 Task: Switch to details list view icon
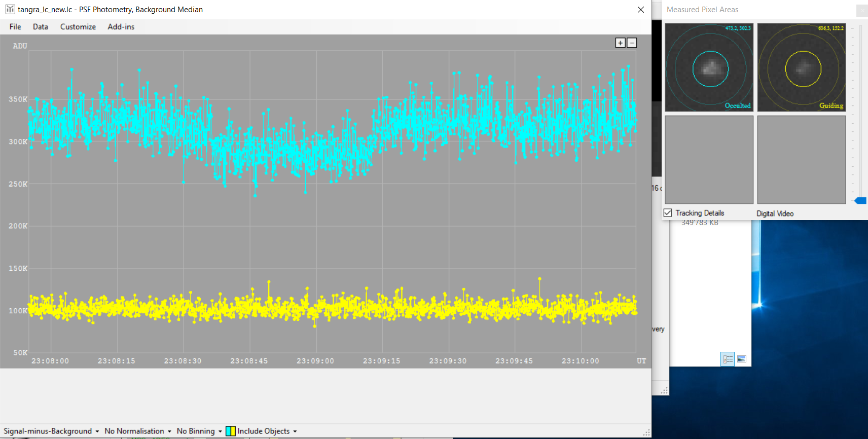pos(728,359)
